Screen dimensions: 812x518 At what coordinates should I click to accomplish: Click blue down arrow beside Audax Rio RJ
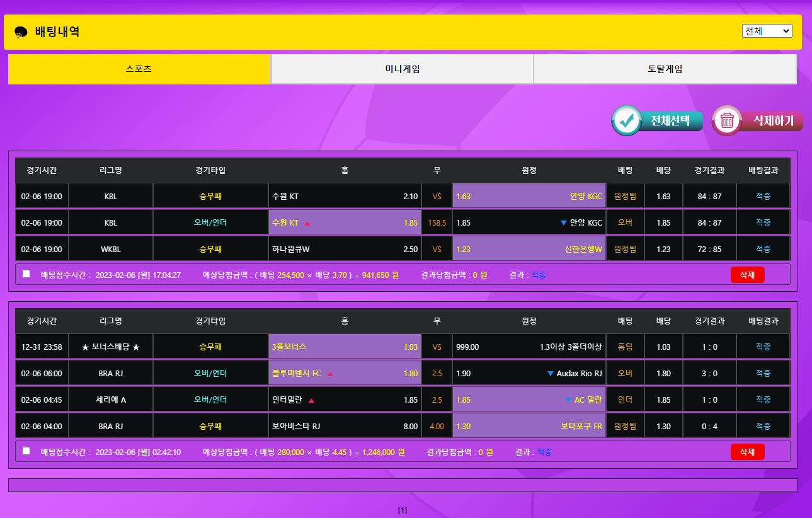[550, 374]
